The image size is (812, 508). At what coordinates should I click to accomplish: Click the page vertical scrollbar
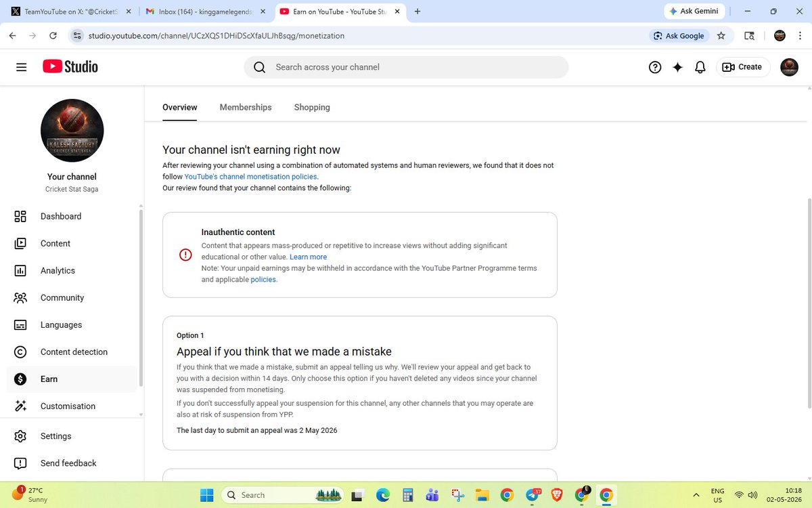coord(808,305)
